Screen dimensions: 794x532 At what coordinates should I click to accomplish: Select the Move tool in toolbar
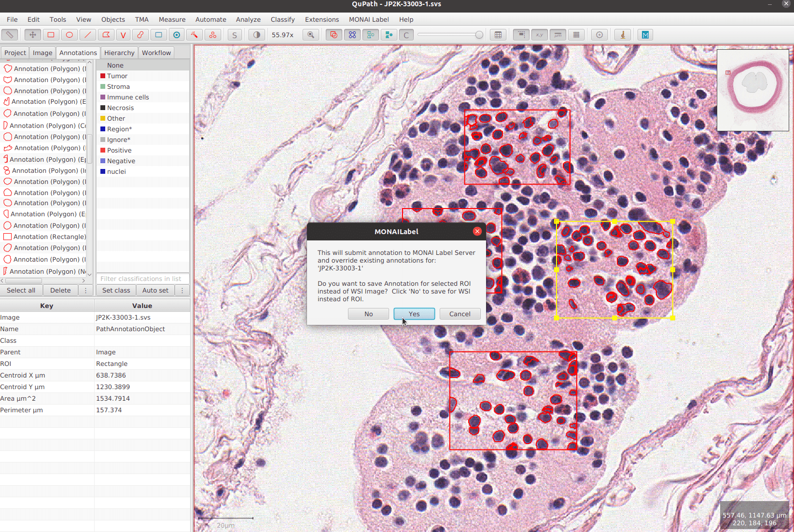point(33,35)
